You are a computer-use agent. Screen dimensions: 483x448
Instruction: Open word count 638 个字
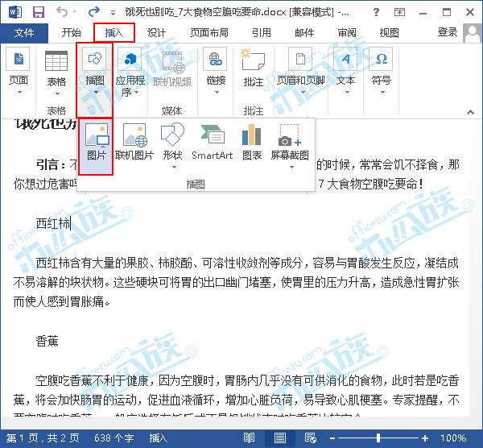(114, 438)
